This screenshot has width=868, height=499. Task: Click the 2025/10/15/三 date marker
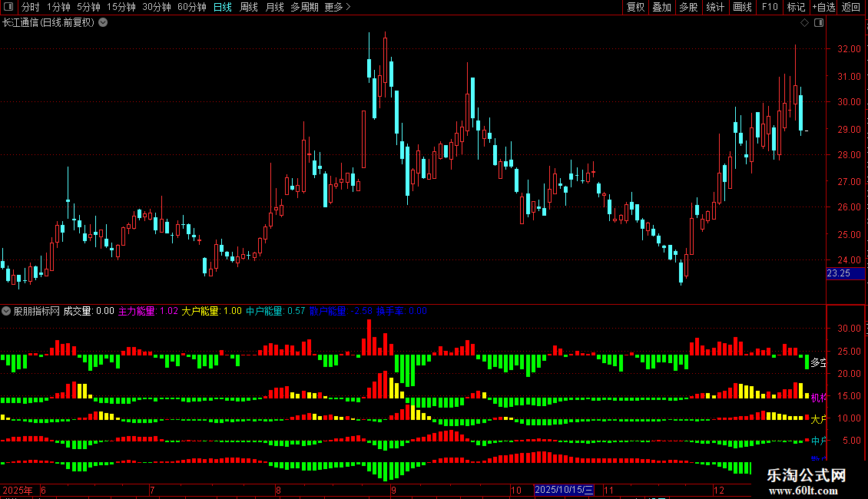(564, 490)
